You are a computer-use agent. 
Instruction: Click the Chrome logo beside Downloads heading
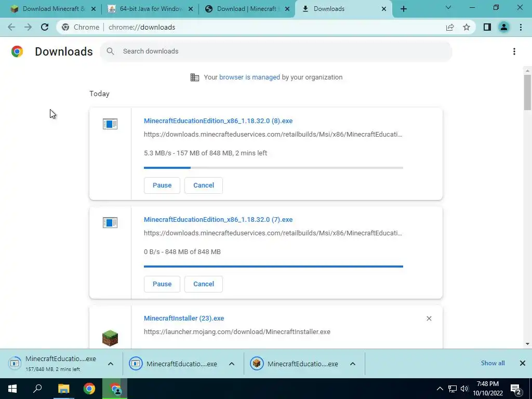[17, 51]
